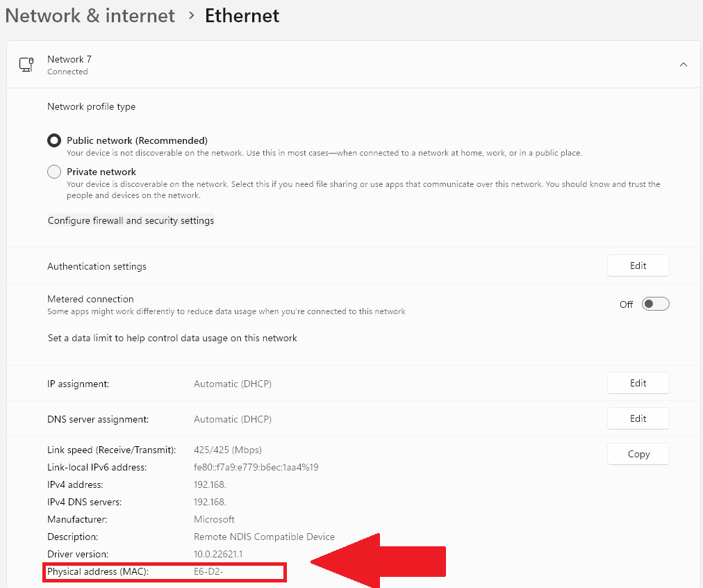This screenshot has height=588, width=703.
Task: Click Set a data limit link
Action: 172,338
